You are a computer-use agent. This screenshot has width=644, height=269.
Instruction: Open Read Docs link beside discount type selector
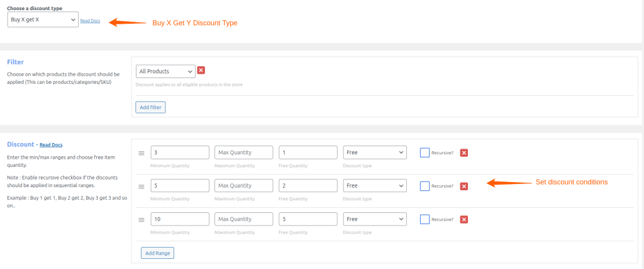click(x=90, y=21)
